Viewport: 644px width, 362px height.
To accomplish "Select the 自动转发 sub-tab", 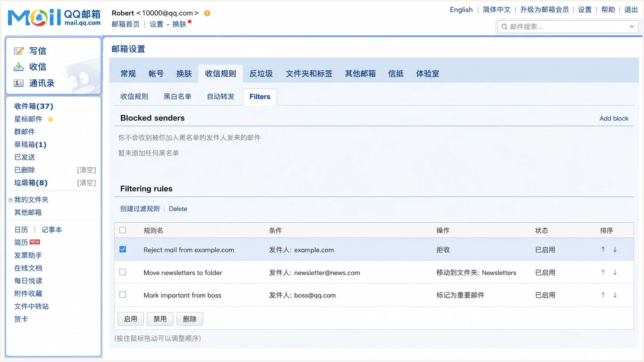I will [x=221, y=97].
